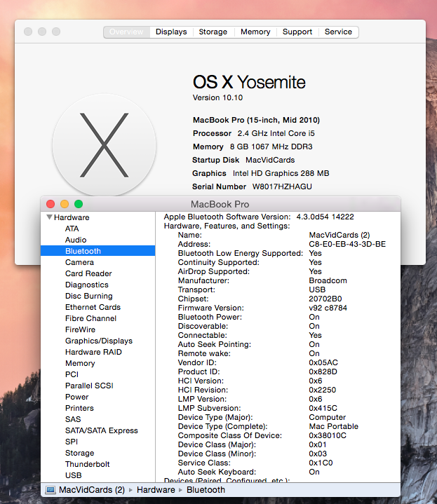Click the computer icon in path bar
Image resolution: width=437 pixels, height=504 pixels.
pyautogui.click(x=51, y=490)
